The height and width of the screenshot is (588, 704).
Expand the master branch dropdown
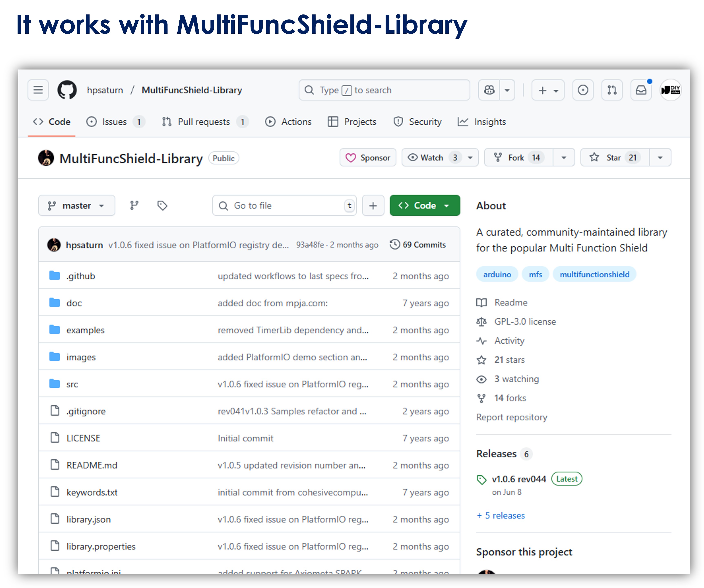point(76,205)
